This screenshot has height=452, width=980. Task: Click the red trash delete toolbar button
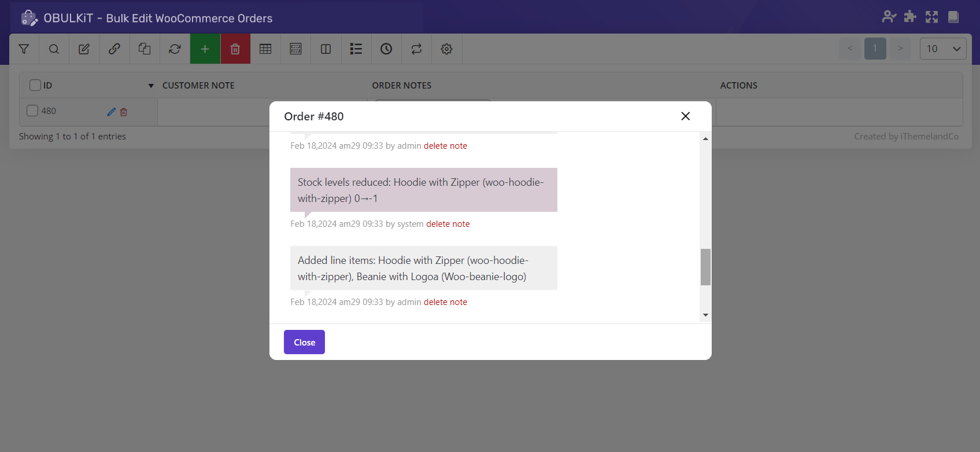(x=235, y=49)
